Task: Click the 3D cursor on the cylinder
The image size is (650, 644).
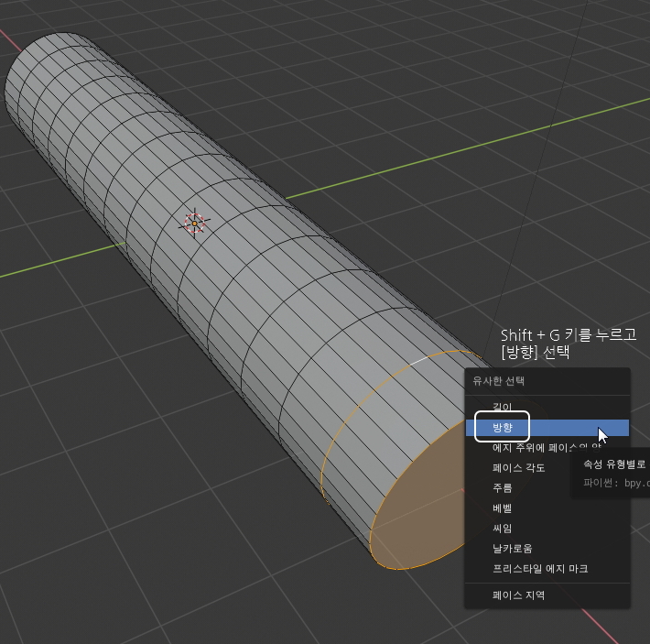Action: point(194,224)
